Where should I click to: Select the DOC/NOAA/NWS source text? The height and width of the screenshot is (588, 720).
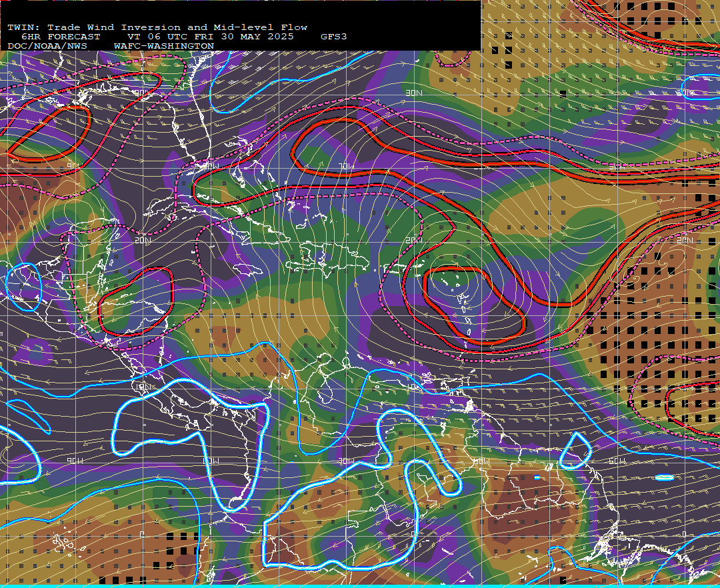pyautogui.click(x=47, y=47)
